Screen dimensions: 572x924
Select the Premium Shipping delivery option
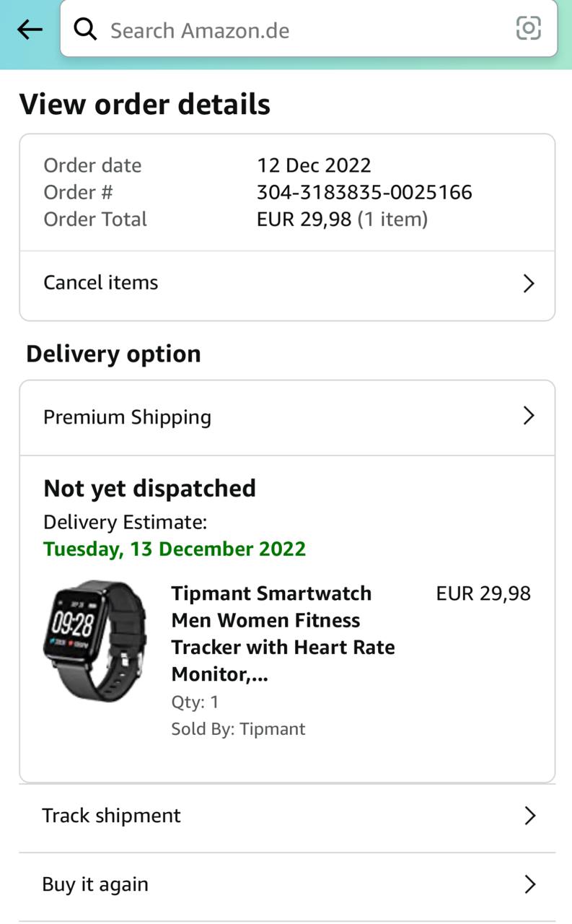click(128, 417)
